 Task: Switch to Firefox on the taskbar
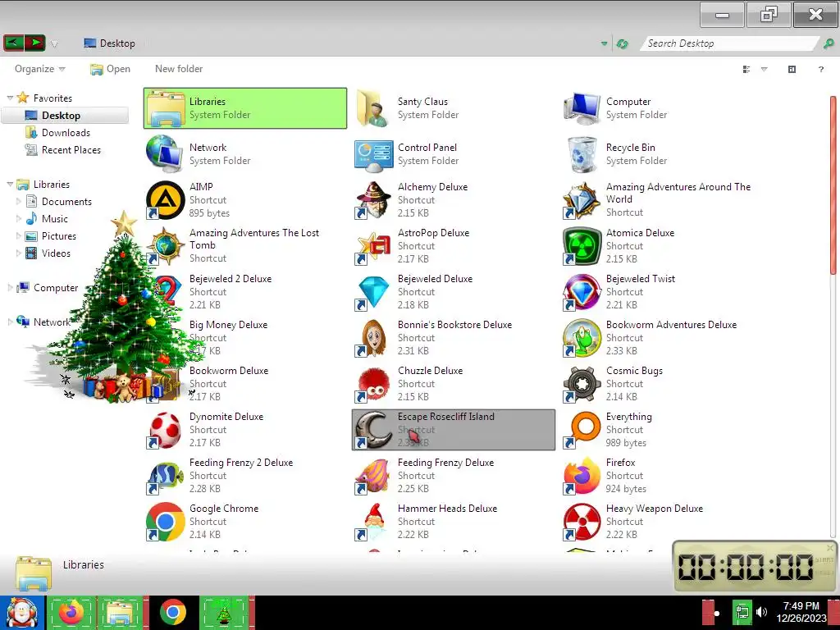(x=71, y=612)
